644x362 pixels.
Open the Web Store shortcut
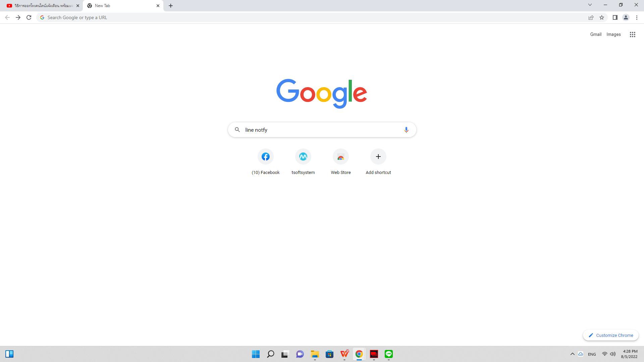[341, 162]
